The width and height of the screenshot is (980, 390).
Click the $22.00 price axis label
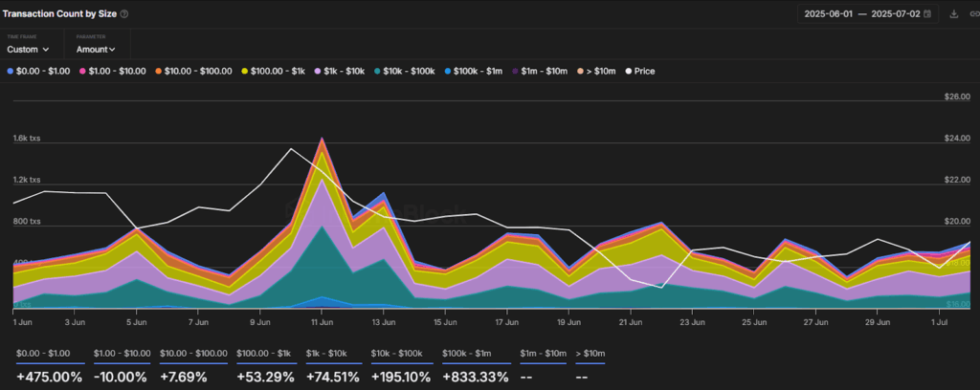[957, 180]
